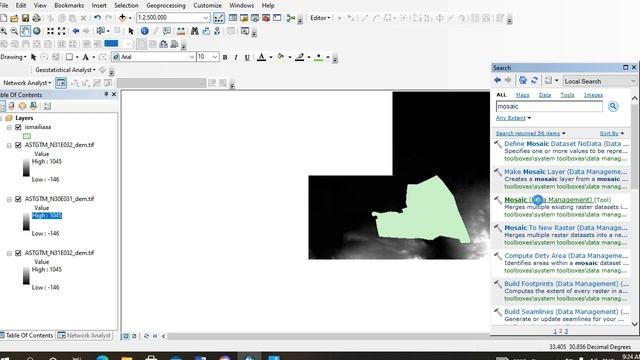Go back to previous extent arrow

point(76,31)
